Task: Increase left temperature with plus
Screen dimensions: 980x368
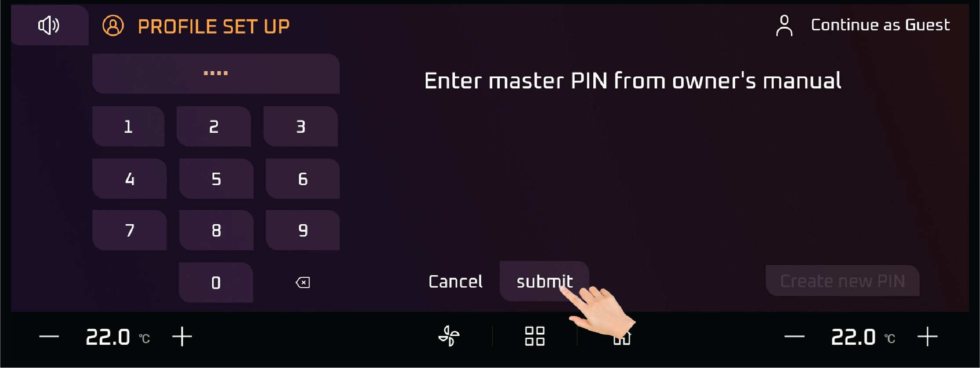Action: pyautogui.click(x=182, y=337)
